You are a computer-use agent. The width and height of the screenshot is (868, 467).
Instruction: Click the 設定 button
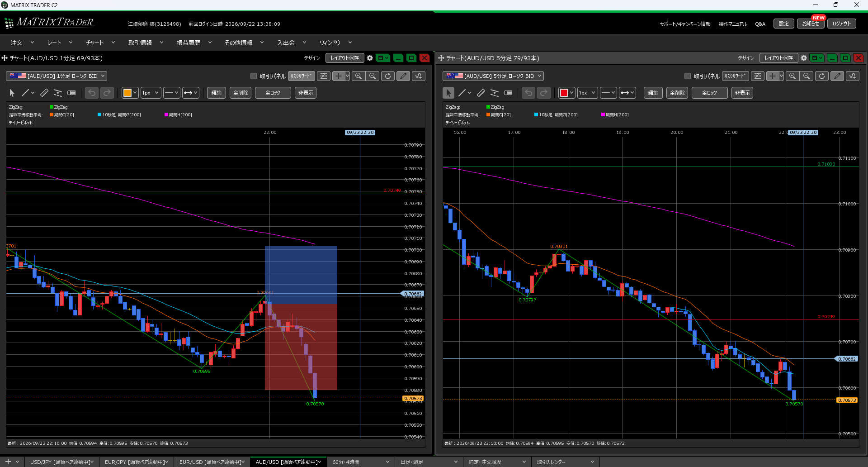click(784, 24)
